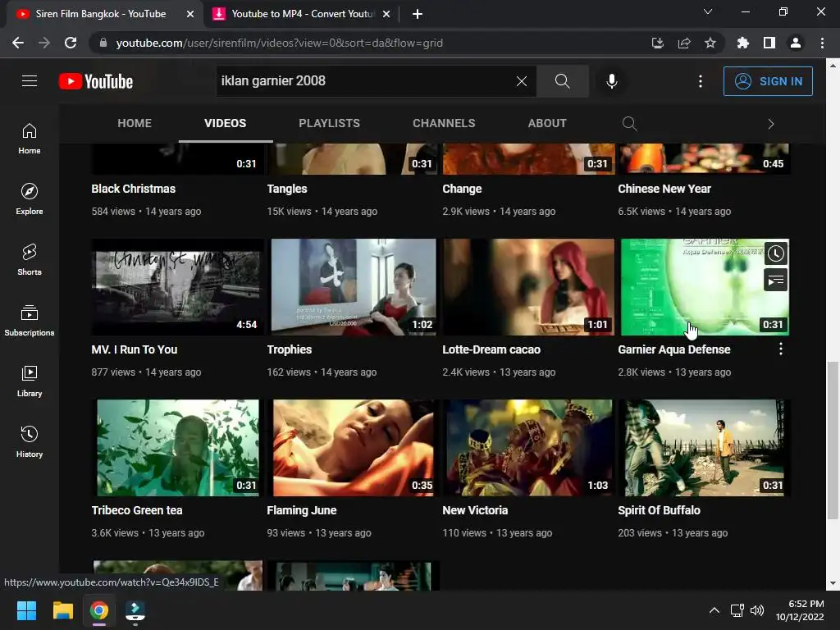Switch to the ABOUT tab

pos(547,123)
